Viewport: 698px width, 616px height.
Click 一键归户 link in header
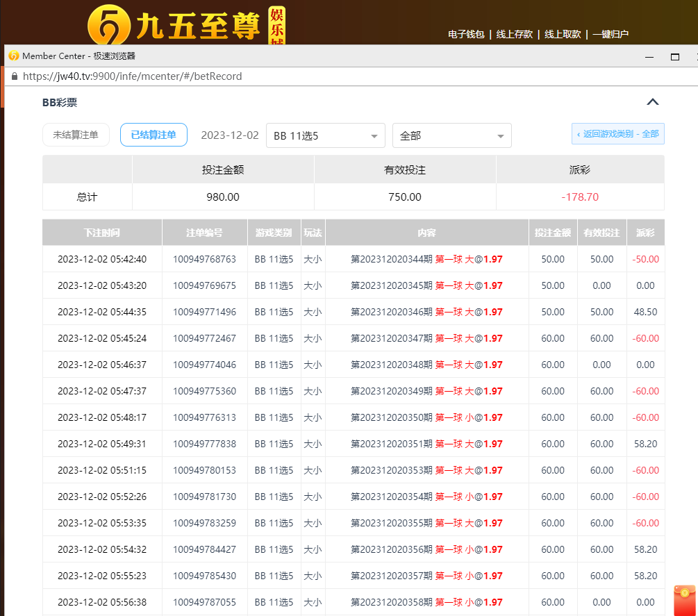coord(610,34)
